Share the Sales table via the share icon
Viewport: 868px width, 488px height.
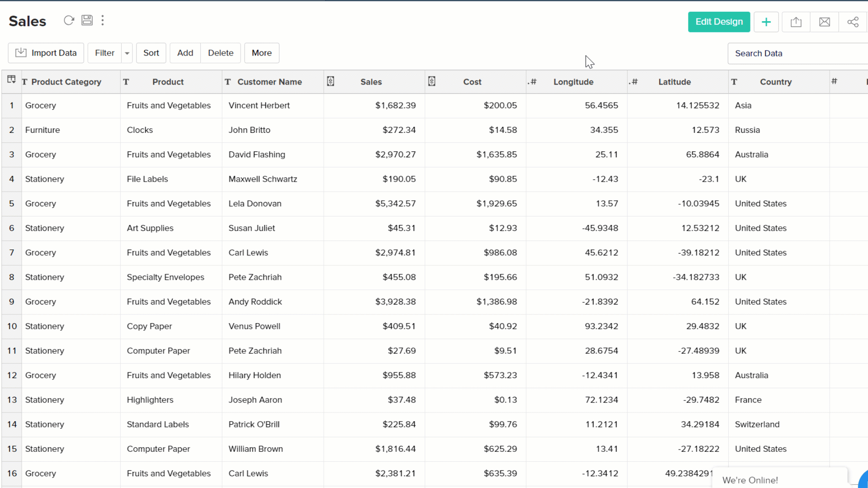point(853,22)
